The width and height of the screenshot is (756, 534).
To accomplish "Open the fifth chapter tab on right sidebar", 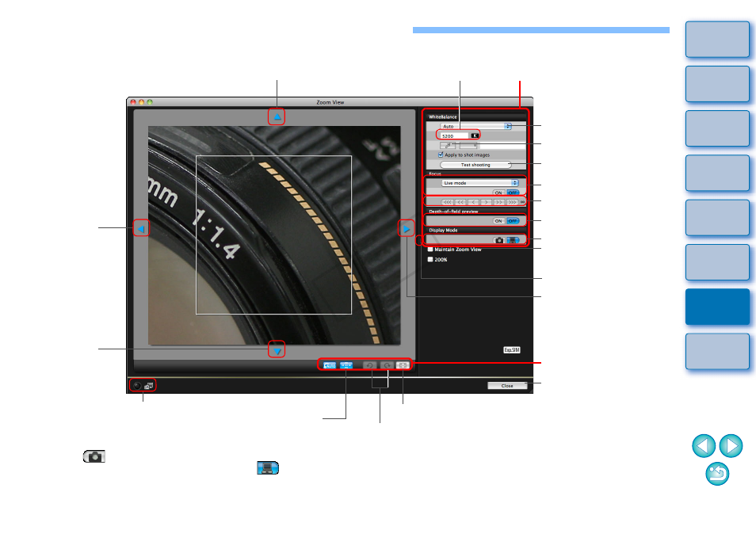I will pyautogui.click(x=717, y=218).
